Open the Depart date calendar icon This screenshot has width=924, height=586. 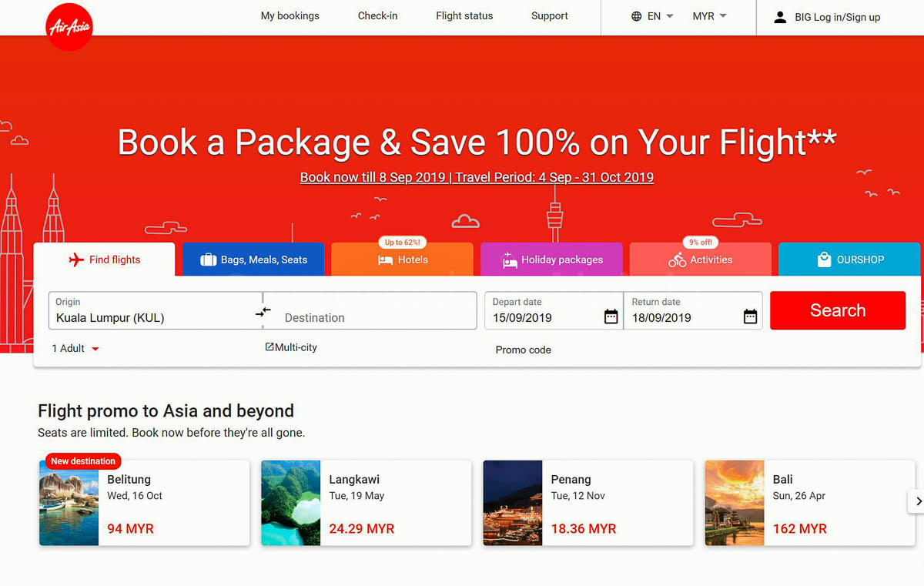(611, 316)
